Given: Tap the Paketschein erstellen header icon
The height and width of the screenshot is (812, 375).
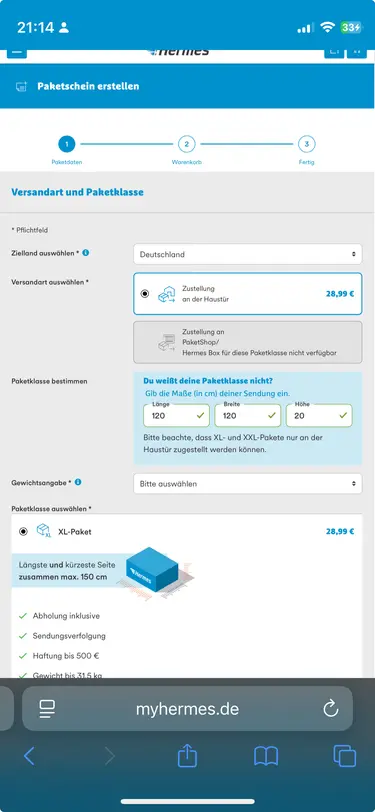Looking at the screenshot, I should coord(21,86).
